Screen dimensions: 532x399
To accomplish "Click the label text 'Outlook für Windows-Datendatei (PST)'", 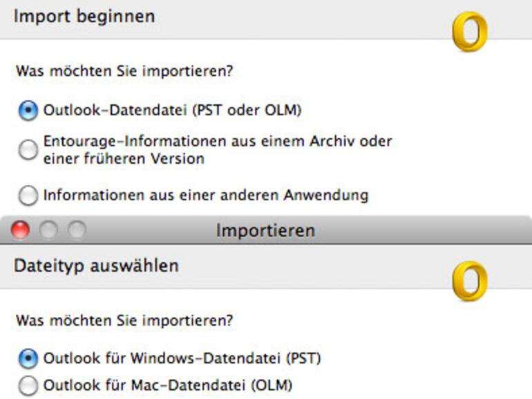I will [x=182, y=358].
